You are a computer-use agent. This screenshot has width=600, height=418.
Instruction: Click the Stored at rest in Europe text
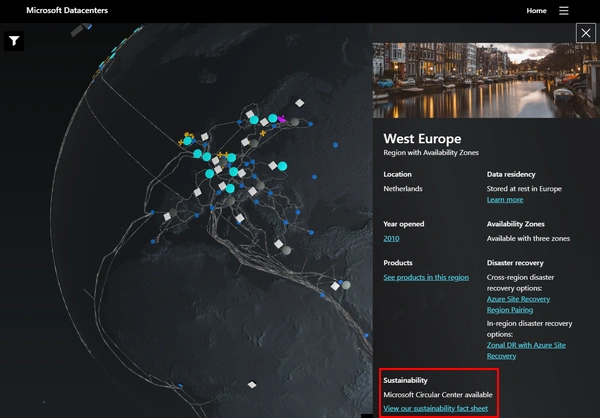pyautogui.click(x=524, y=188)
